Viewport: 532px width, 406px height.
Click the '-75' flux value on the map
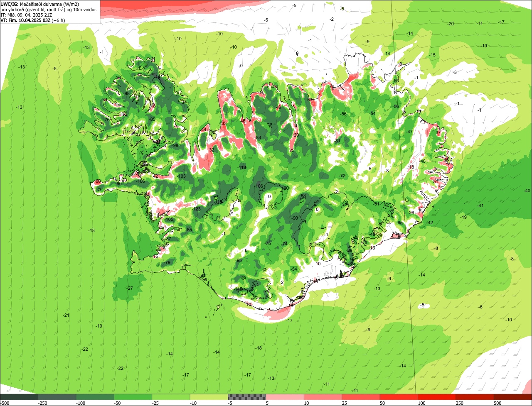(x=268, y=243)
